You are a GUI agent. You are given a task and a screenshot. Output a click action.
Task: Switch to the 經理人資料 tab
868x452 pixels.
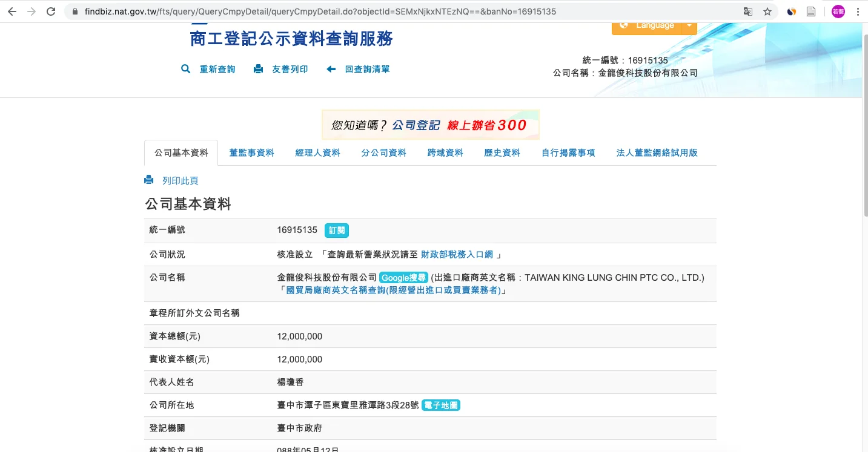click(317, 152)
